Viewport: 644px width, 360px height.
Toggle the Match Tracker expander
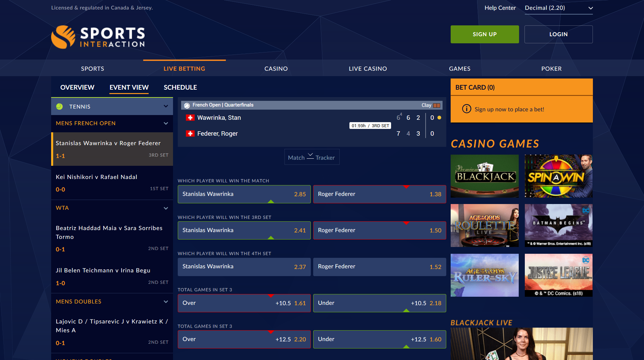312,157
